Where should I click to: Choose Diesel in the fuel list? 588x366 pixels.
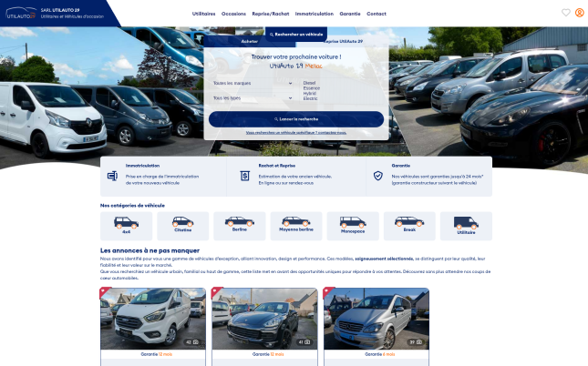pyautogui.click(x=309, y=83)
